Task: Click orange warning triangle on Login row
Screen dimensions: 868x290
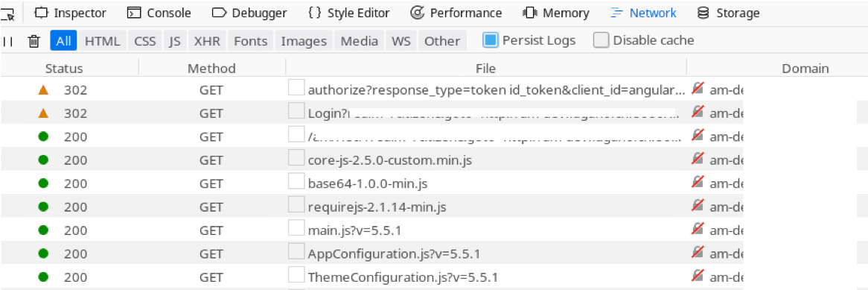Action: coord(44,113)
